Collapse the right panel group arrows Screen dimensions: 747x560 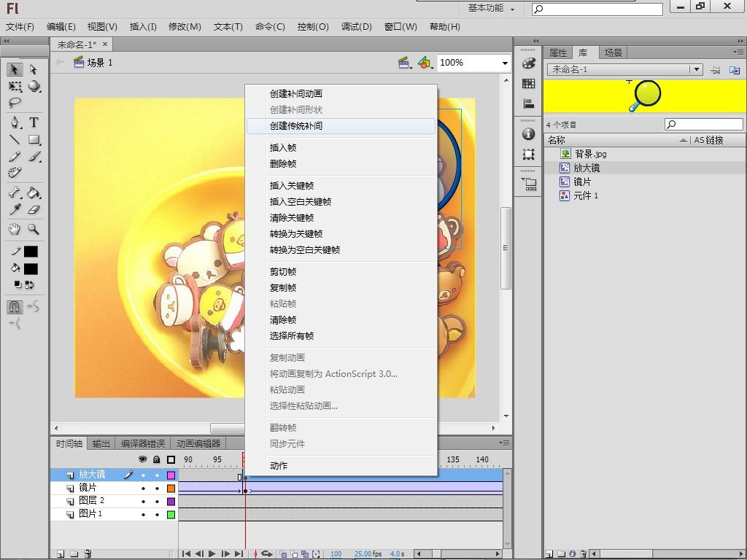point(740,41)
